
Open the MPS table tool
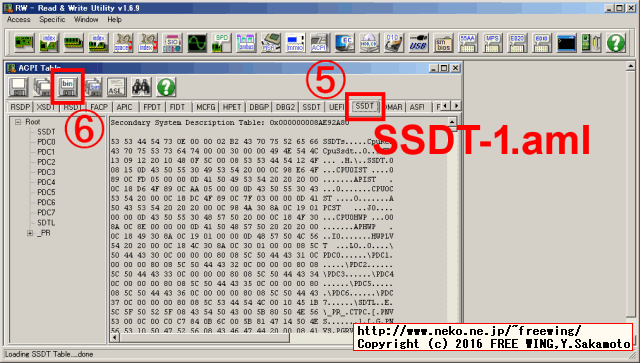pos(493,42)
